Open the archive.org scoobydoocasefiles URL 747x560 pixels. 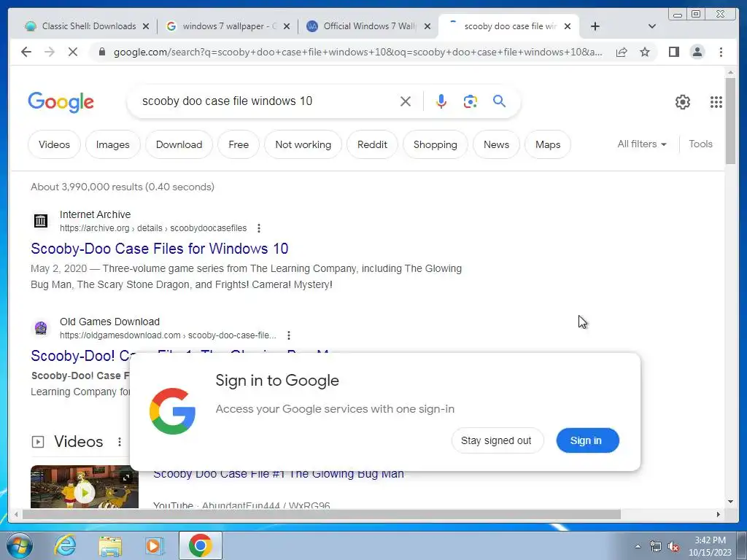pos(153,228)
